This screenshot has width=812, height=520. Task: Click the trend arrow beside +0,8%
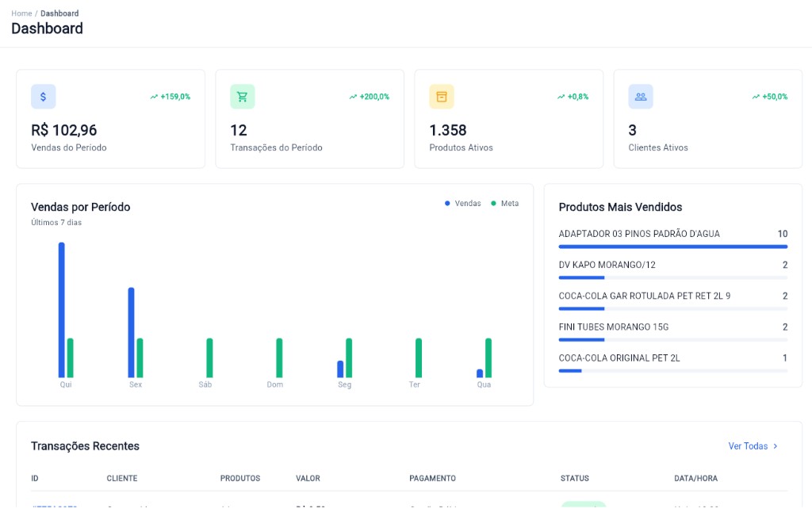coord(561,97)
